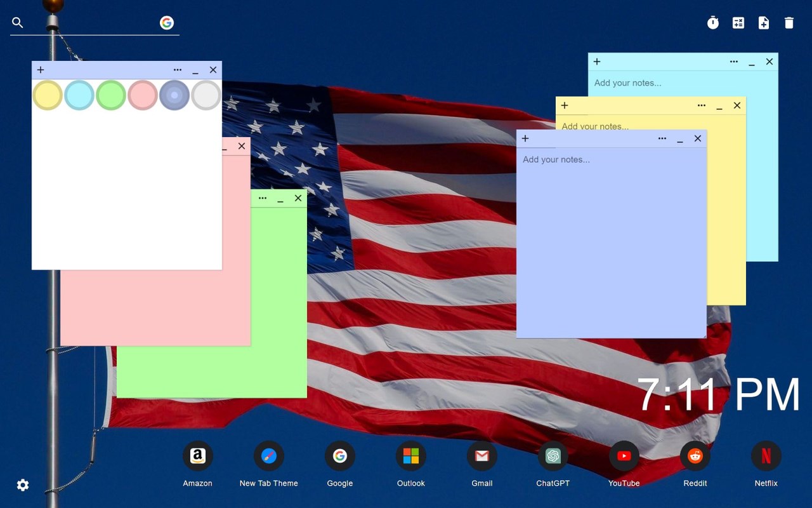Open settings gear in bottom corner
This screenshot has height=508, width=812.
[23, 485]
